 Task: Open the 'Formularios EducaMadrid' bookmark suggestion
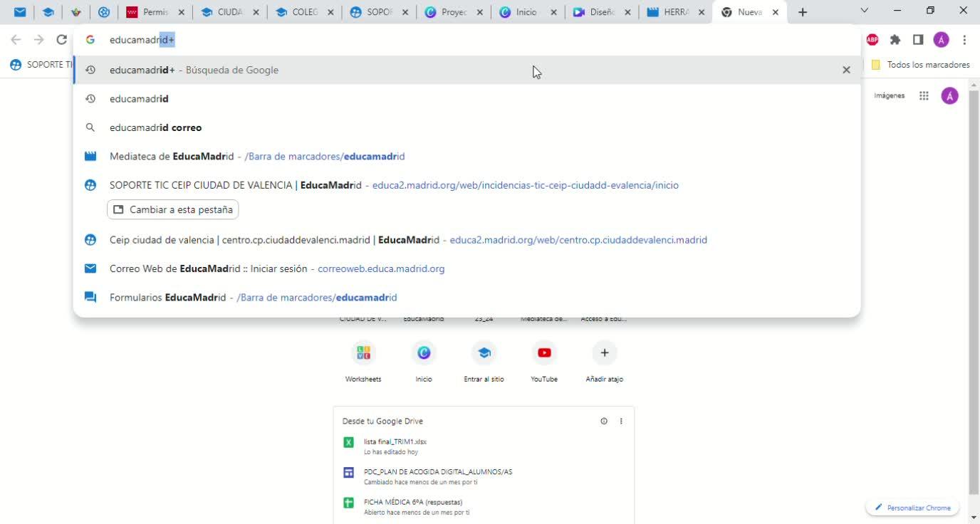[x=466, y=297]
